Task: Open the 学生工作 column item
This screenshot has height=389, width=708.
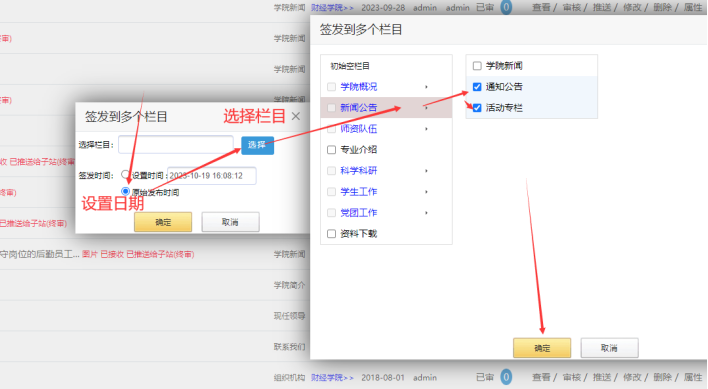Action: pos(359,192)
